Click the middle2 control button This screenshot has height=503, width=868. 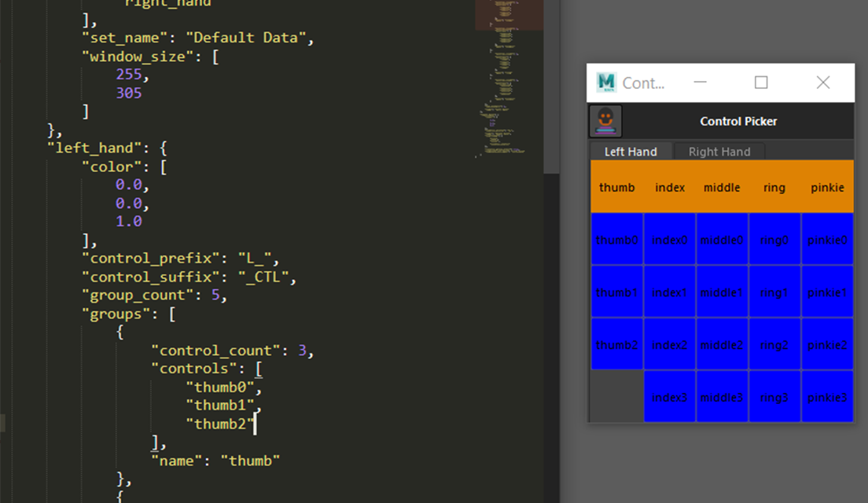pos(722,344)
